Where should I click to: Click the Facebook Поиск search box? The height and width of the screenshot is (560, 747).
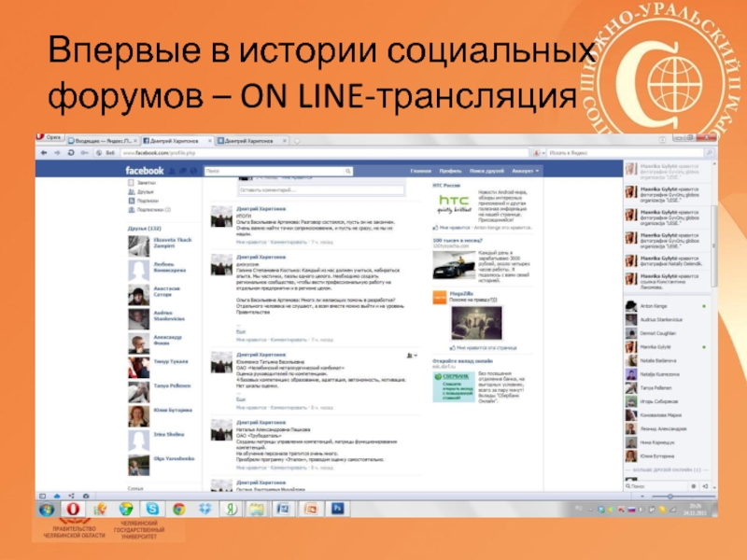click(275, 171)
